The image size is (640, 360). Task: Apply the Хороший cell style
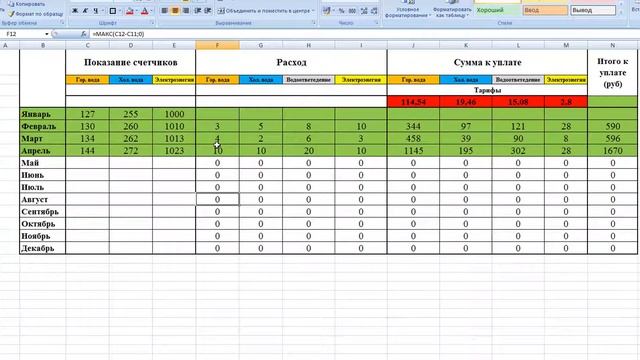(x=498, y=10)
